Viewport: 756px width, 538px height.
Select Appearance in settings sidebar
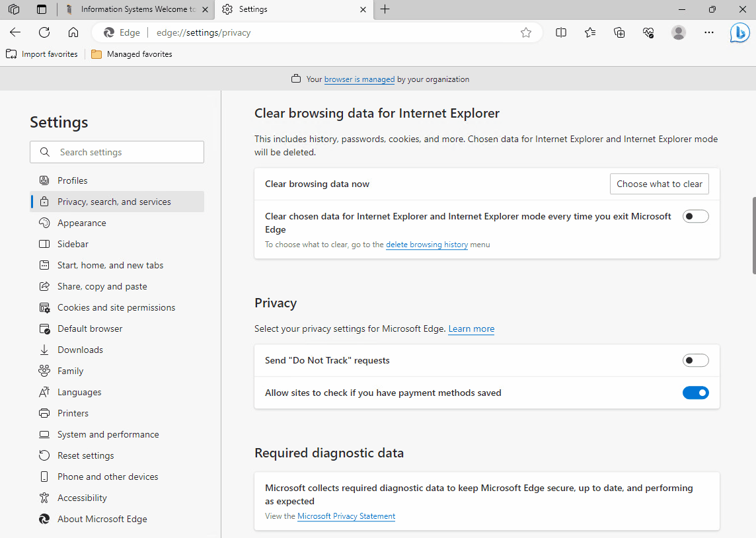(82, 223)
